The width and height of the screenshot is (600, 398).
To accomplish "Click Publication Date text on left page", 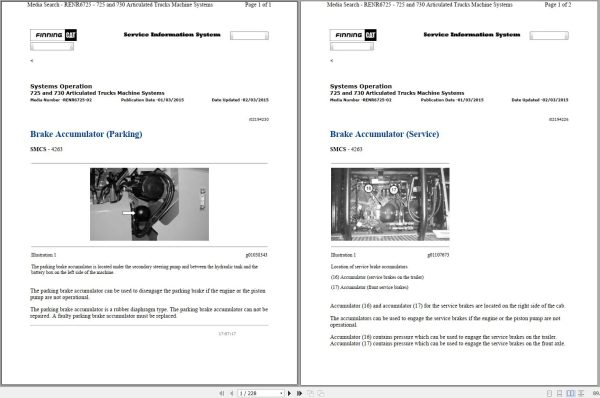I will (152, 100).
